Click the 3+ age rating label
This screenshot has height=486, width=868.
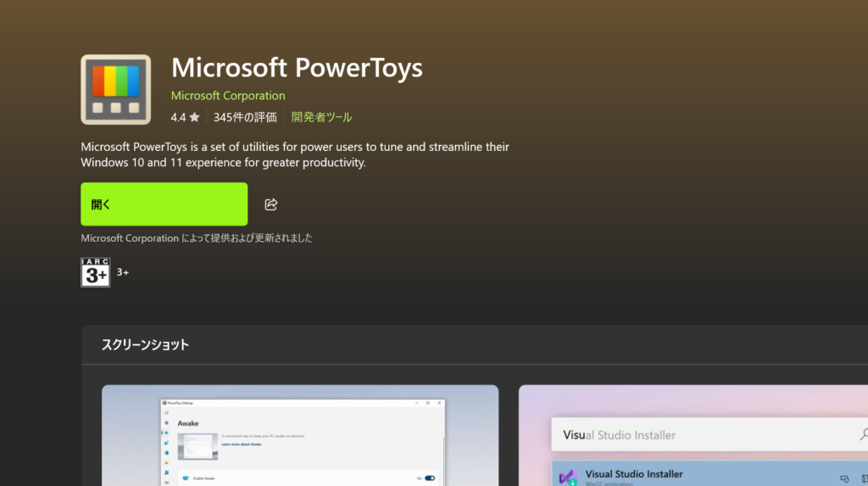pos(123,272)
